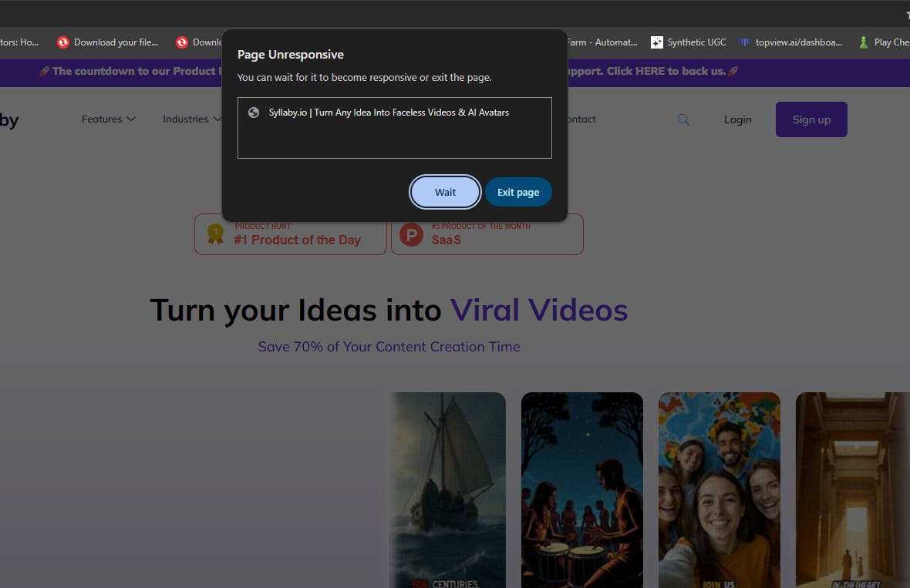
Task: Open the topview.ai/dashboa... bookmark
Action: [x=790, y=42]
